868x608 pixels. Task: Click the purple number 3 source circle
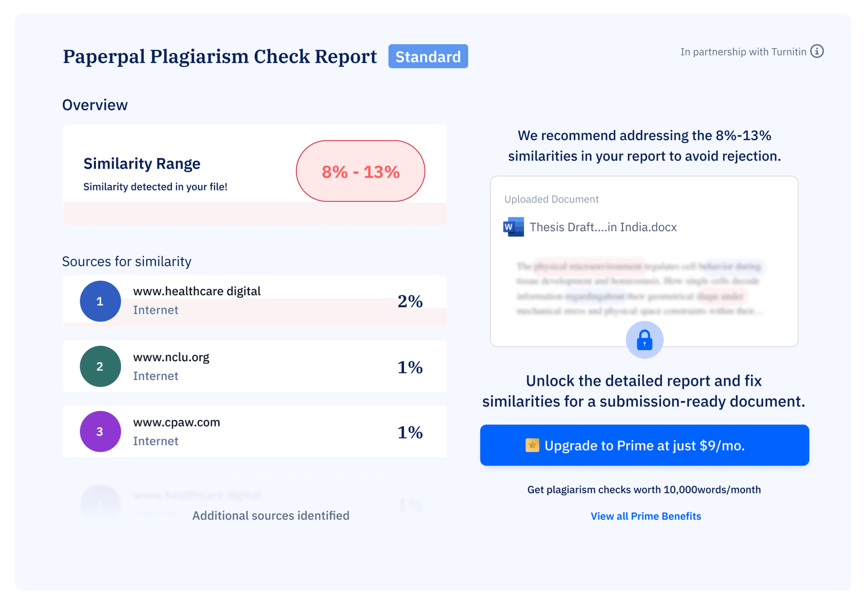100,431
